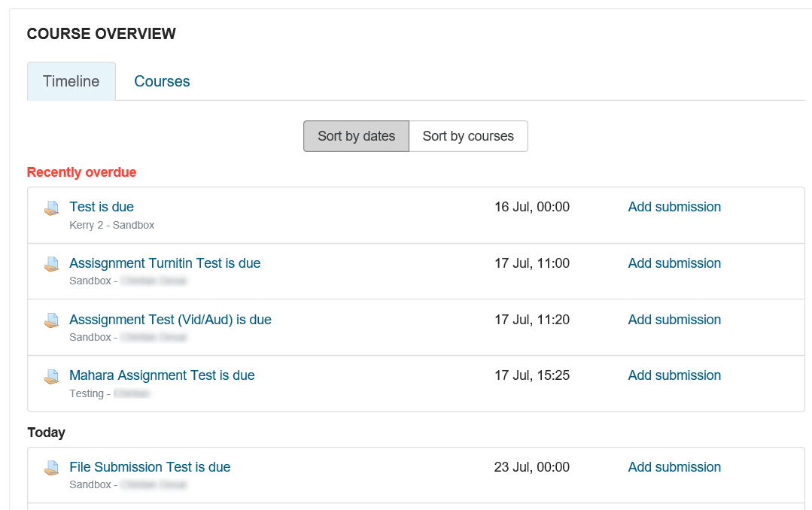Add submission for Mahara Assignment Test
The height and width of the screenshot is (510, 812).
(x=674, y=375)
